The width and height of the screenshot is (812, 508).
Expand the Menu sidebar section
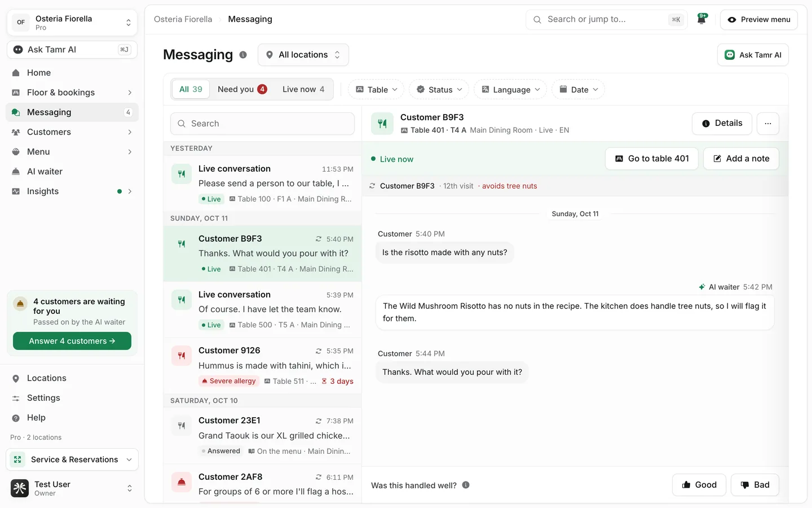[x=72, y=152]
